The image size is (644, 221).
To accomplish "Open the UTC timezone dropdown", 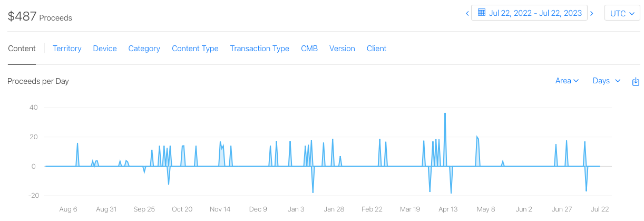I will tap(622, 14).
